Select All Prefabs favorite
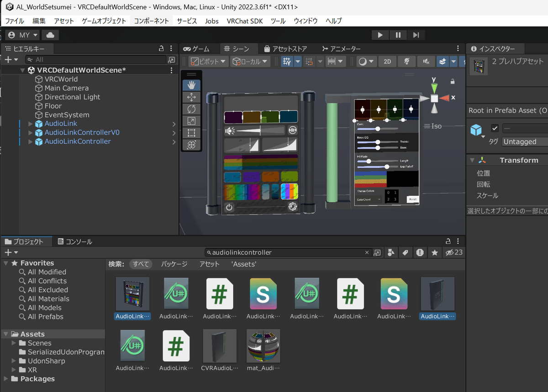Image resolution: width=548 pixels, height=392 pixels. pyautogui.click(x=45, y=317)
